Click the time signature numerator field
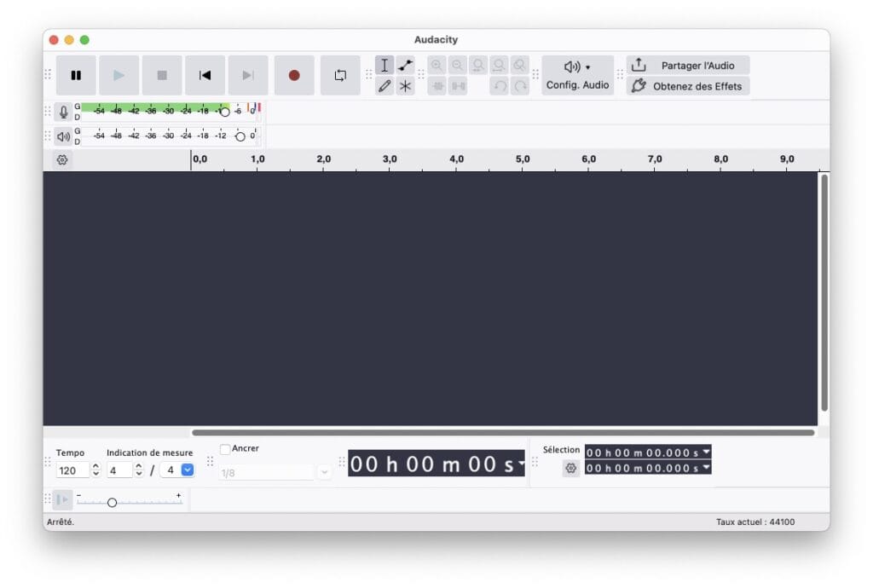 (119, 470)
